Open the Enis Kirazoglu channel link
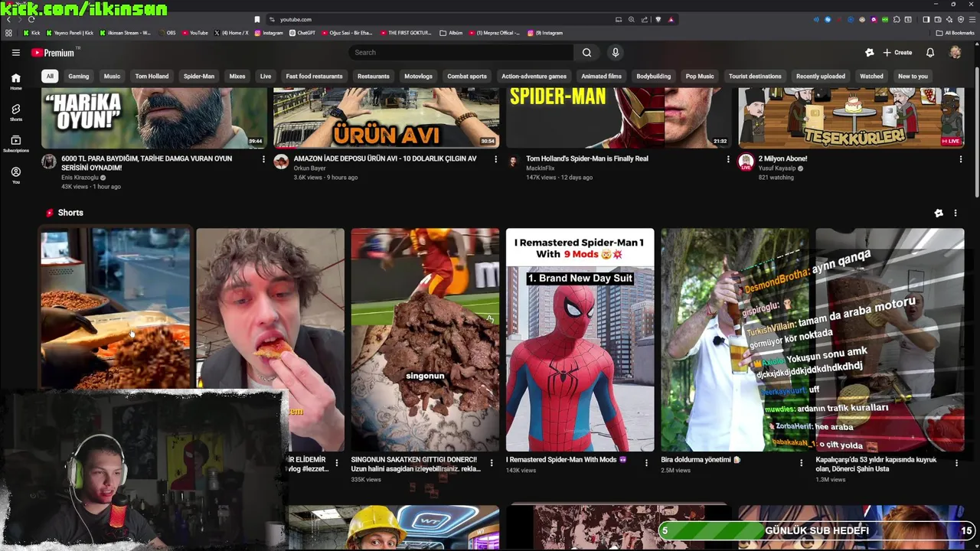 pos(80,178)
